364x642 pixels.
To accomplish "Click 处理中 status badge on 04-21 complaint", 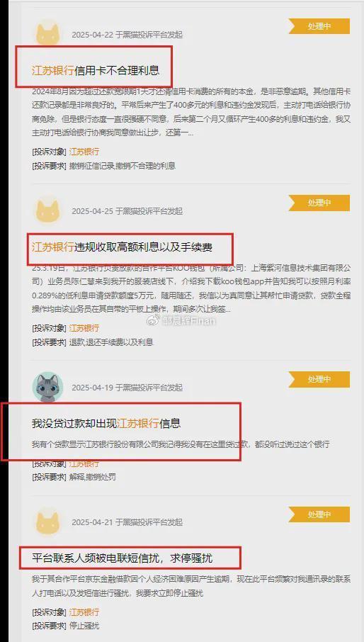I will (x=319, y=514).
